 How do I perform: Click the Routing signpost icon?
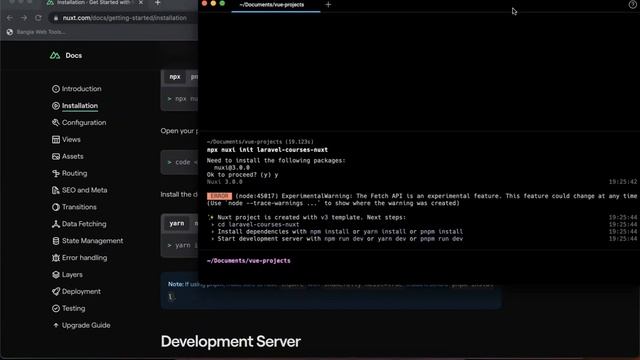pos(56,173)
